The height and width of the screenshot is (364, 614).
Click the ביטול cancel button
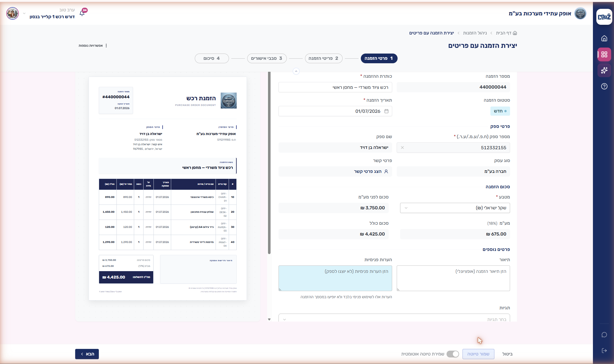pos(507,354)
